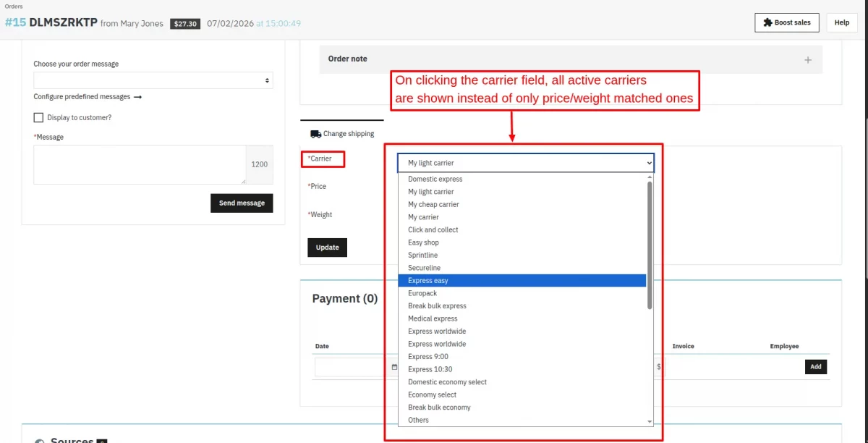Expand Order note with plus icon
868x443 pixels.
pos(808,59)
